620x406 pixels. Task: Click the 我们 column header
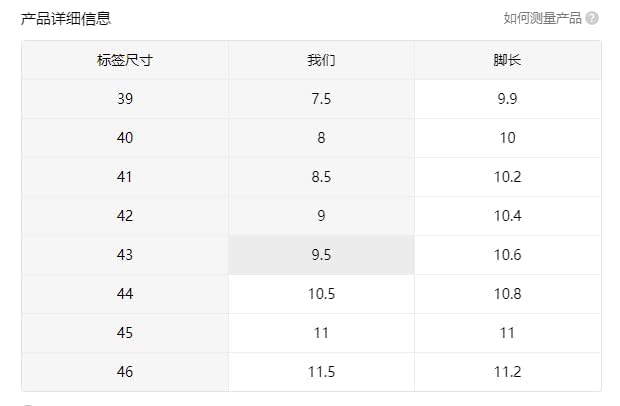[x=321, y=60]
